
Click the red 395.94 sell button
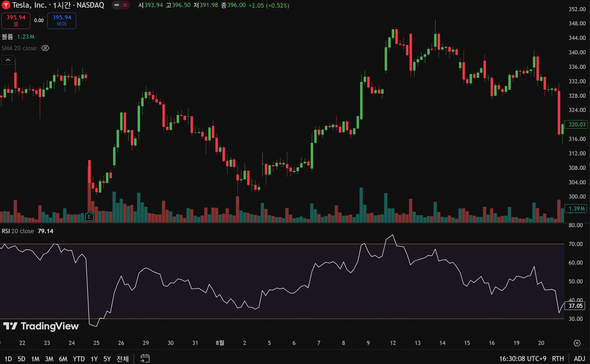[16, 21]
